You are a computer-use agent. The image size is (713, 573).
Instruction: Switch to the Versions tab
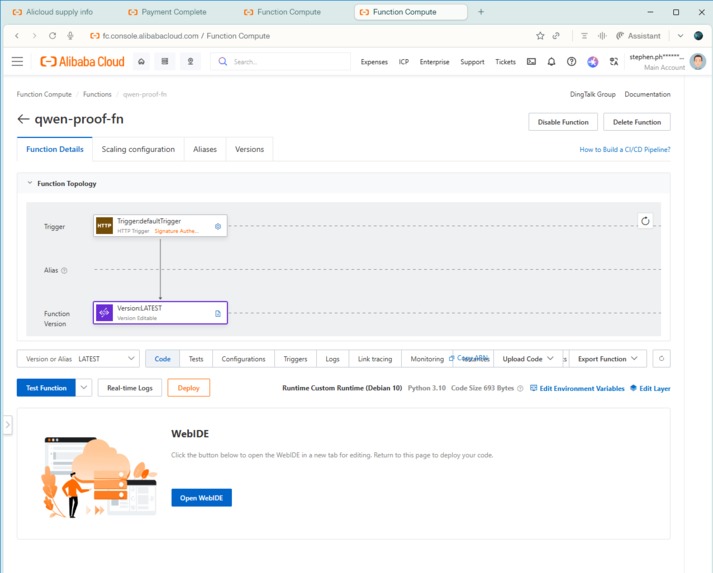(249, 149)
